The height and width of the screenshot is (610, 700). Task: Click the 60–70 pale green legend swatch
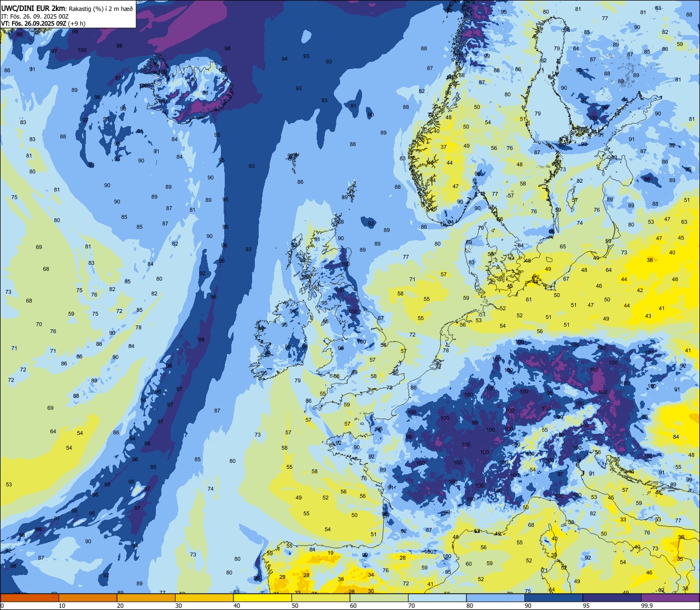[379, 598]
